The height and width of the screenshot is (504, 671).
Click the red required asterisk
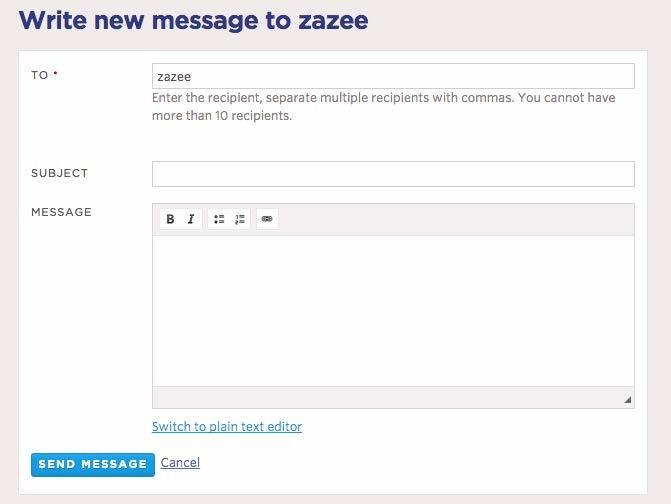point(56,74)
